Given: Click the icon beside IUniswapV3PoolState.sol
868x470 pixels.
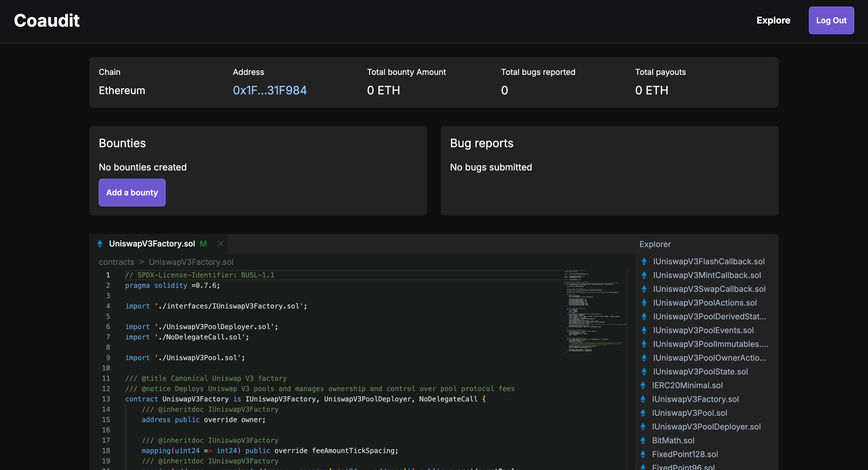Looking at the screenshot, I should point(644,372).
